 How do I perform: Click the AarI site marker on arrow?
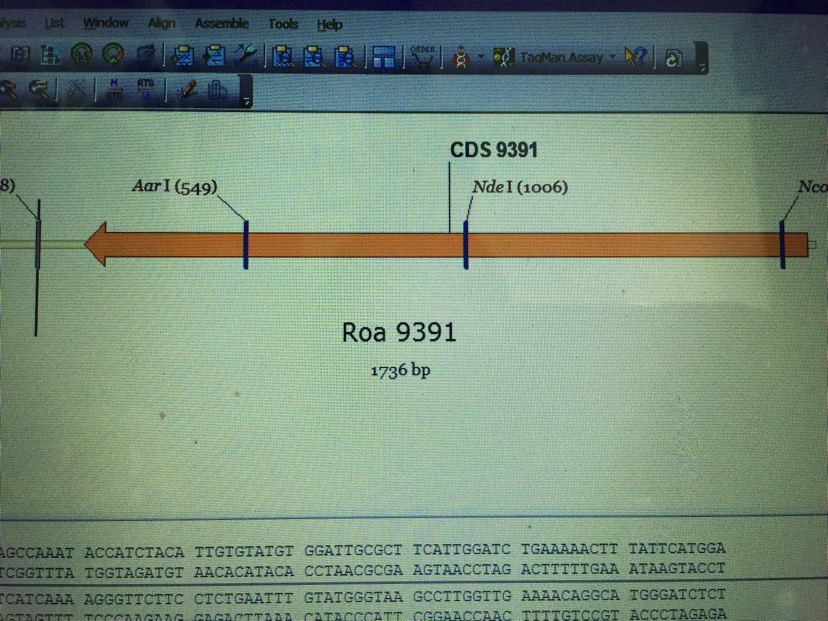(x=246, y=244)
